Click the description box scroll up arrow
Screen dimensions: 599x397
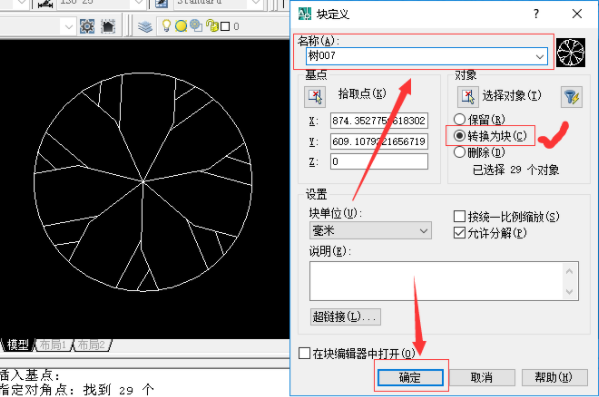tap(569, 271)
